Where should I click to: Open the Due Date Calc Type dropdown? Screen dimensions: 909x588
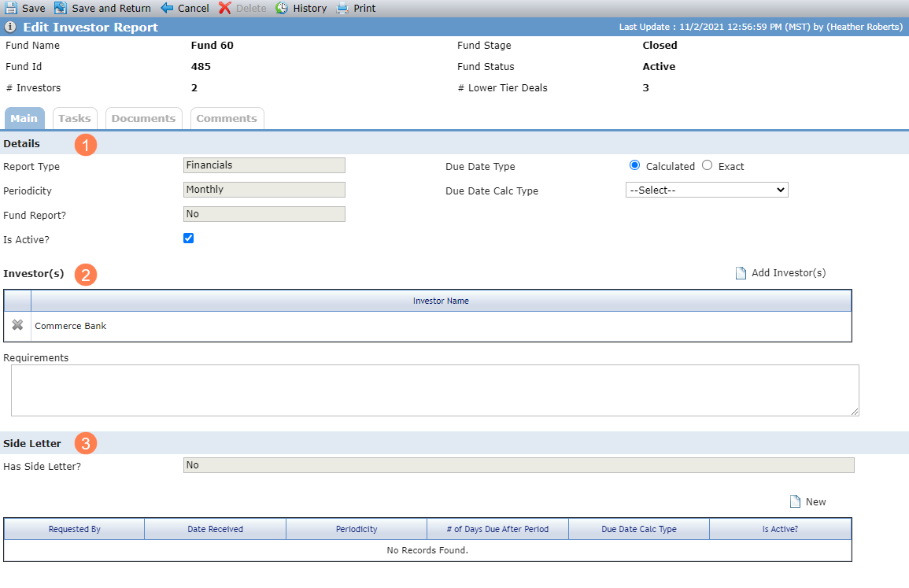pos(707,190)
